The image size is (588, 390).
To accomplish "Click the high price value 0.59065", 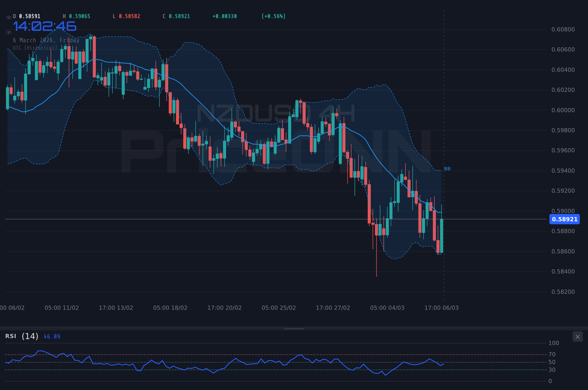I will coord(79,16).
